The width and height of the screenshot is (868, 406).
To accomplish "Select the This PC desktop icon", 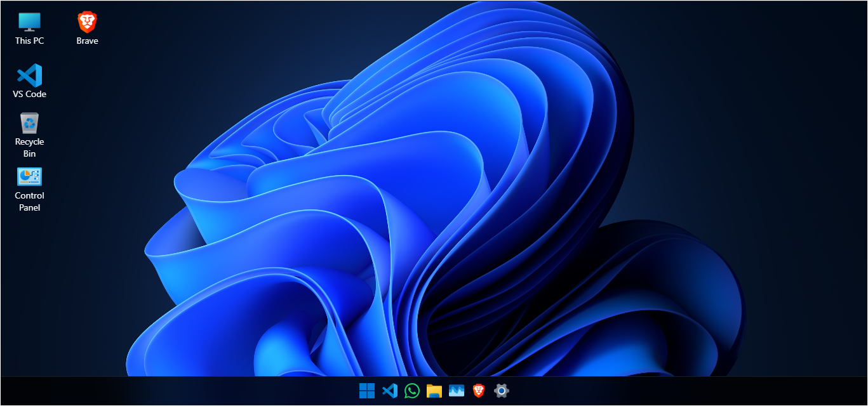I will pyautogui.click(x=29, y=22).
